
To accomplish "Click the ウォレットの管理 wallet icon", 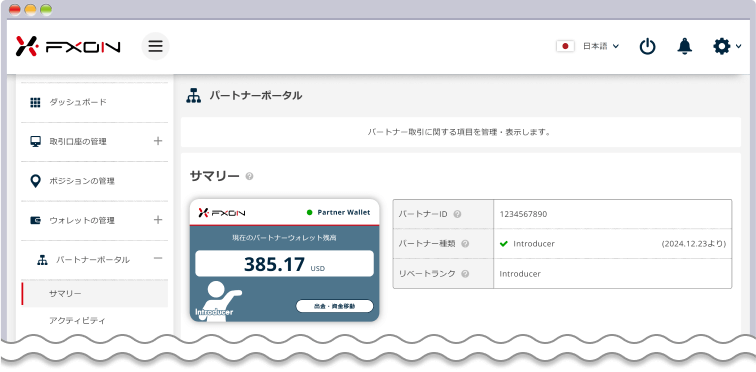I will (35, 220).
